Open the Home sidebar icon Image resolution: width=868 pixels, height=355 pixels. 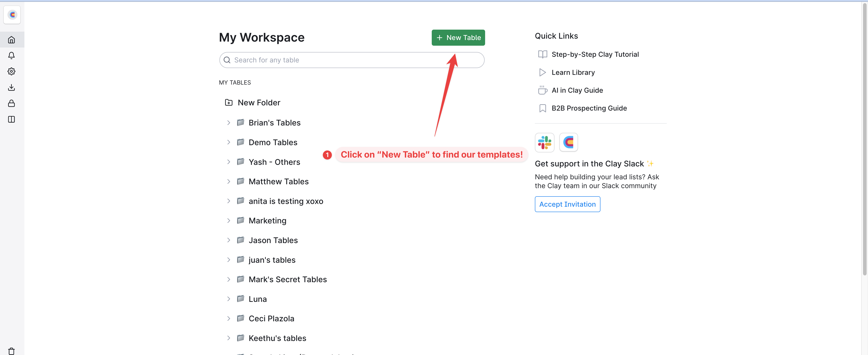(x=12, y=40)
